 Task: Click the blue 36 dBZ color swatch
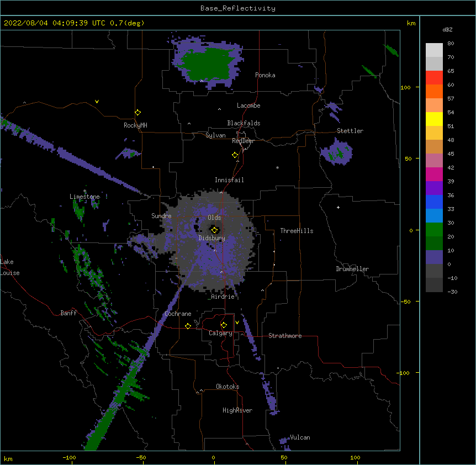pyautogui.click(x=434, y=202)
